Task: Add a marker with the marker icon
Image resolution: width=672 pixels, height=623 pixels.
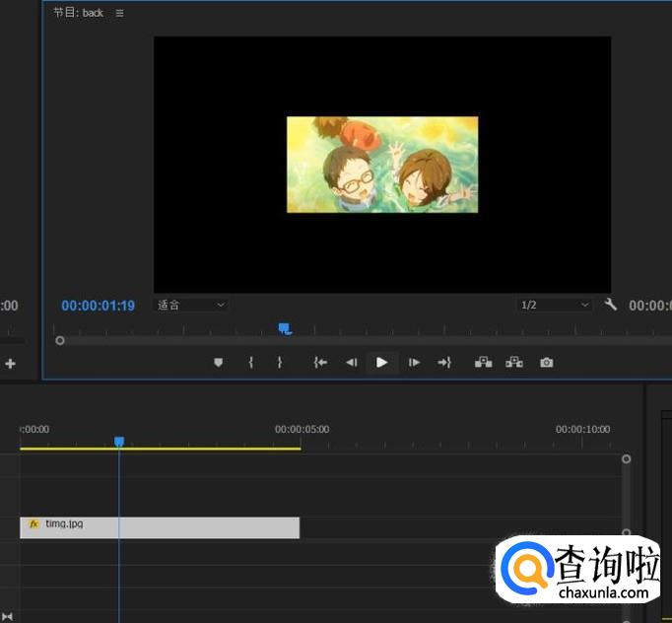Action: tap(219, 363)
